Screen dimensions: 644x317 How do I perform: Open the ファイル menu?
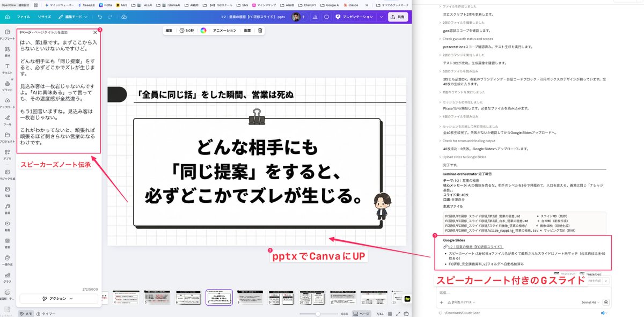pyautogui.click(x=24, y=17)
